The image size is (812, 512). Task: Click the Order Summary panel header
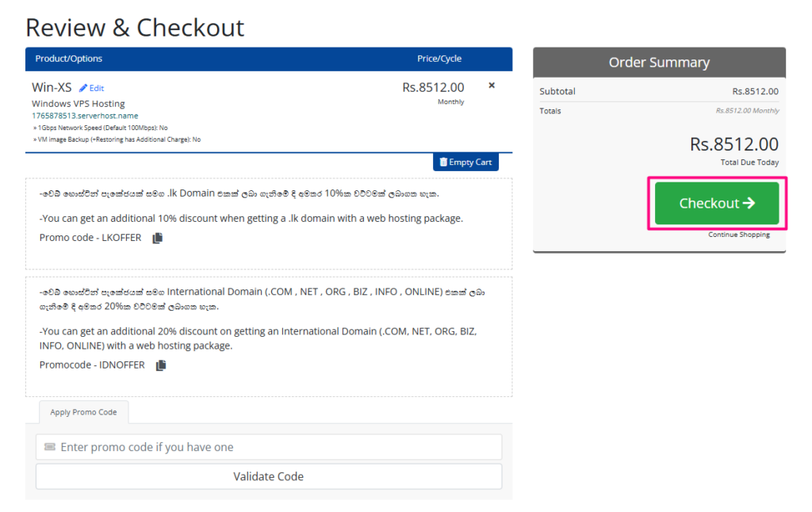pyautogui.click(x=659, y=63)
